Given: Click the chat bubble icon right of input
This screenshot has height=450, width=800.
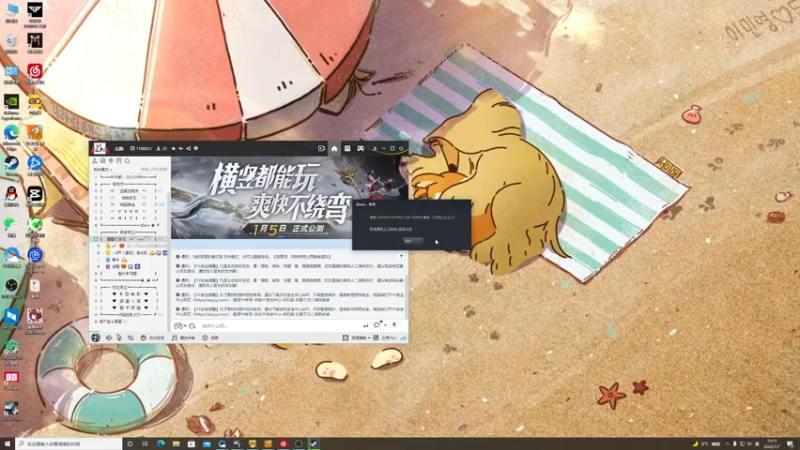Looking at the screenshot, I should click(x=377, y=325).
